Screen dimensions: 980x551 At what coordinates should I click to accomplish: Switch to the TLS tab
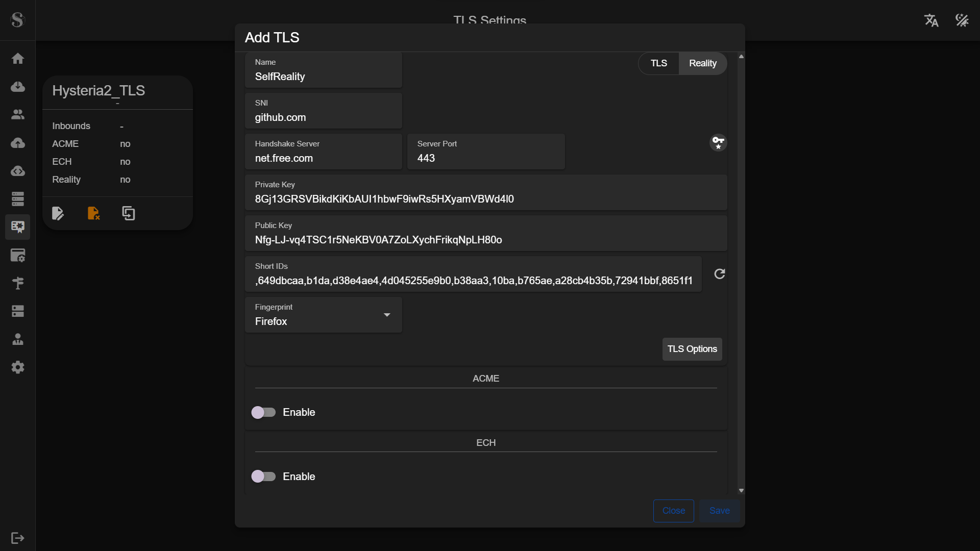click(x=658, y=63)
